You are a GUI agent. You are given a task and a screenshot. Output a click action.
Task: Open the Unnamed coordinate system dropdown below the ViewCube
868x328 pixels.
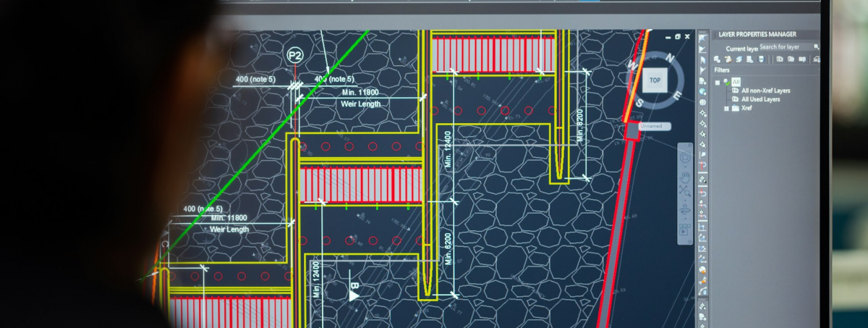(x=655, y=126)
